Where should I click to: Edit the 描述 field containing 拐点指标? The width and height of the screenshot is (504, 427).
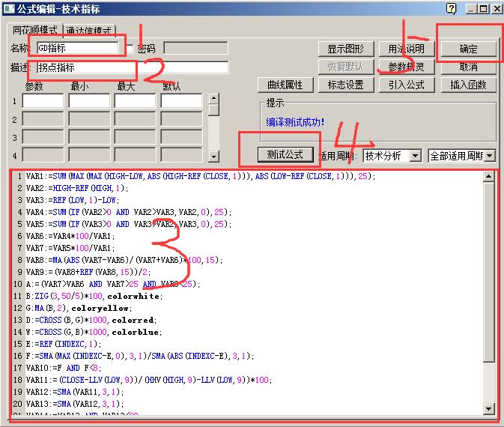click(x=133, y=67)
